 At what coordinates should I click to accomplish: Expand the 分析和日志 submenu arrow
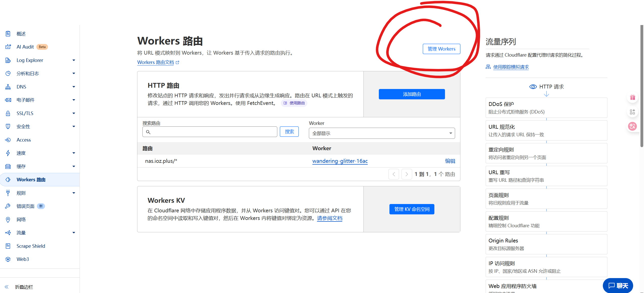74,73
